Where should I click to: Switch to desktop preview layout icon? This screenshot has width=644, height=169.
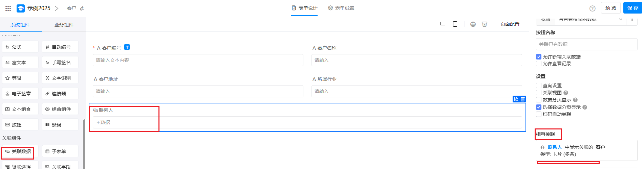pos(443,24)
